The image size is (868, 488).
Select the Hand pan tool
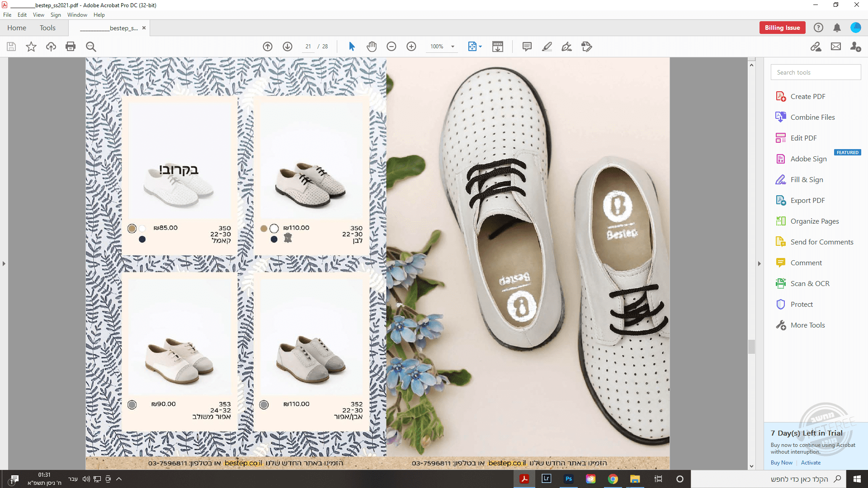(x=372, y=47)
